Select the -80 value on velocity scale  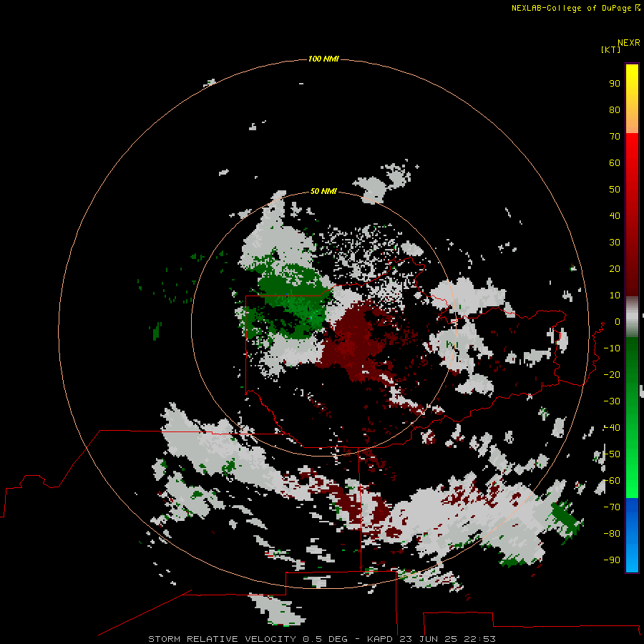click(x=612, y=534)
